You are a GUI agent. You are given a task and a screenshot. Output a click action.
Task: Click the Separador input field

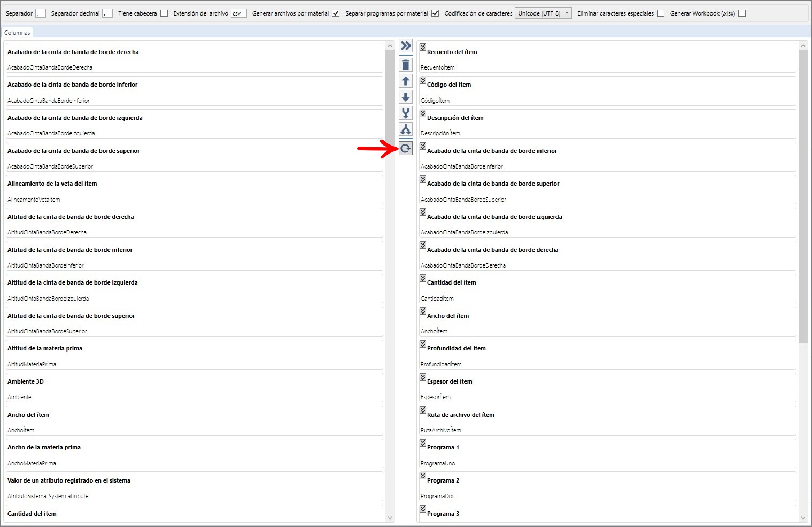[41, 13]
